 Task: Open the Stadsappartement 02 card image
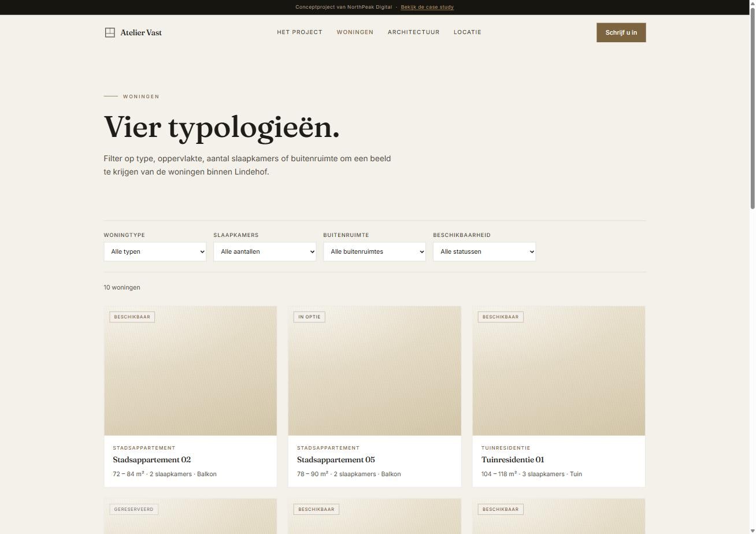(x=191, y=371)
